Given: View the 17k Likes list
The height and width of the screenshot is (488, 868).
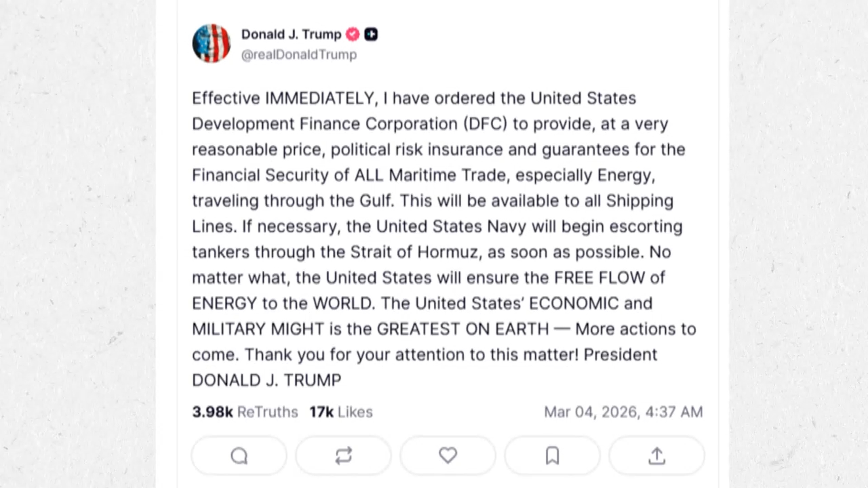Looking at the screenshot, I should pos(341,412).
